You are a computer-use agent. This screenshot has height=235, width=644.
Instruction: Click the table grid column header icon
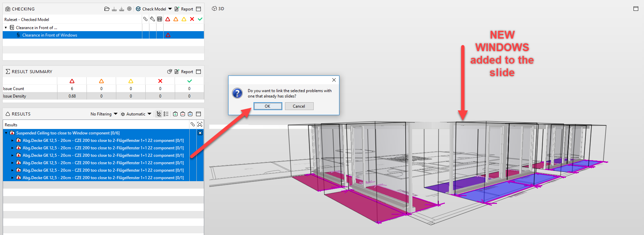[x=160, y=19]
